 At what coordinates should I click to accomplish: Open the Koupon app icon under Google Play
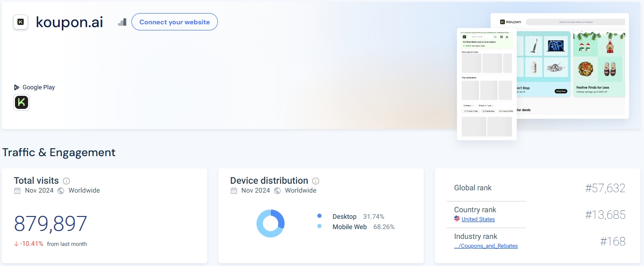(x=22, y=102)
